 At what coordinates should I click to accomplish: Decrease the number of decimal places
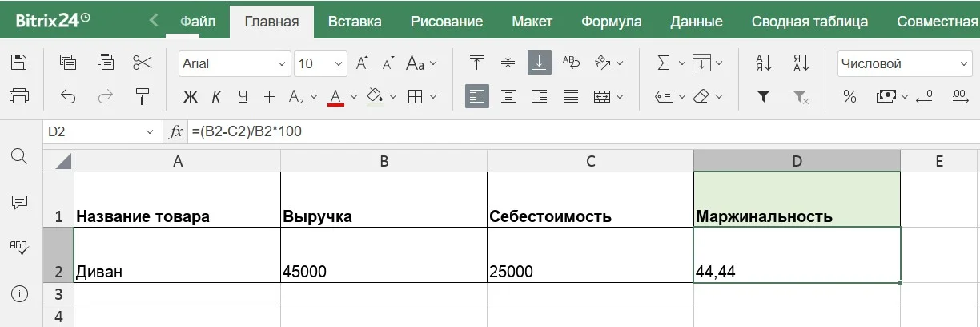click(925, 97)
